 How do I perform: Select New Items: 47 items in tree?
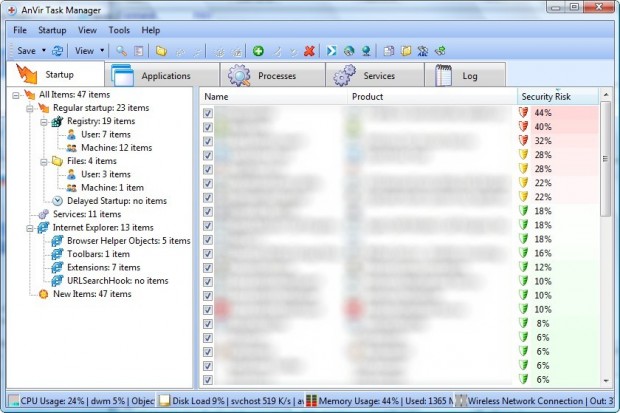point(92,294)
